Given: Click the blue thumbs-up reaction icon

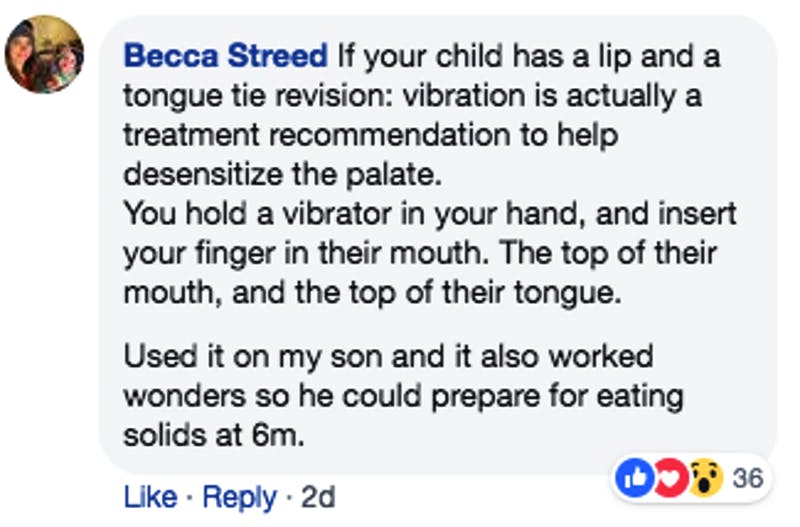Looking at the screenshot, I should tap(634, 478).
